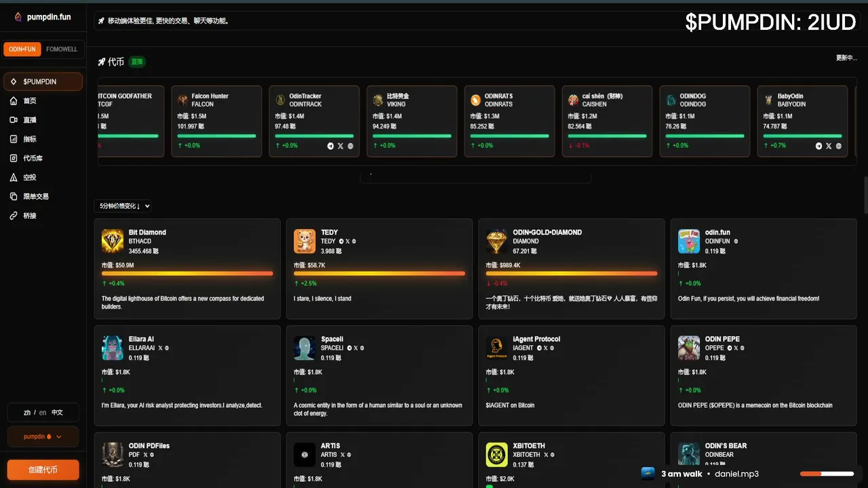Screen dimensions: 868x488
Task: Click the globe icon on odin.fun card
Action: [736, 241]
